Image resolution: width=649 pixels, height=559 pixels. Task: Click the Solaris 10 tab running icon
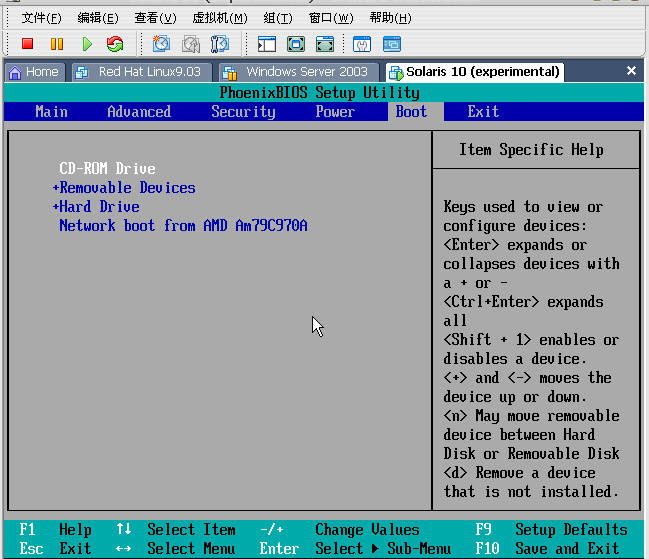[396, 73]
